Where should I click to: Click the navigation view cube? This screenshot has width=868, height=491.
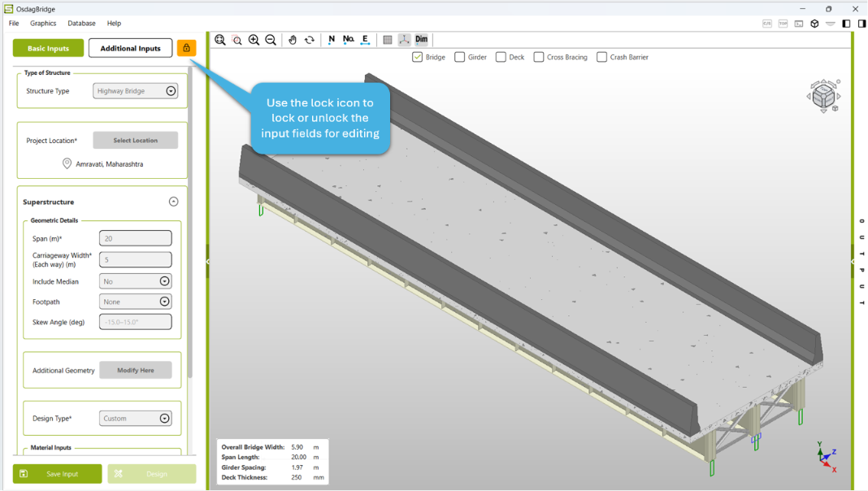(x=824, y=97)
